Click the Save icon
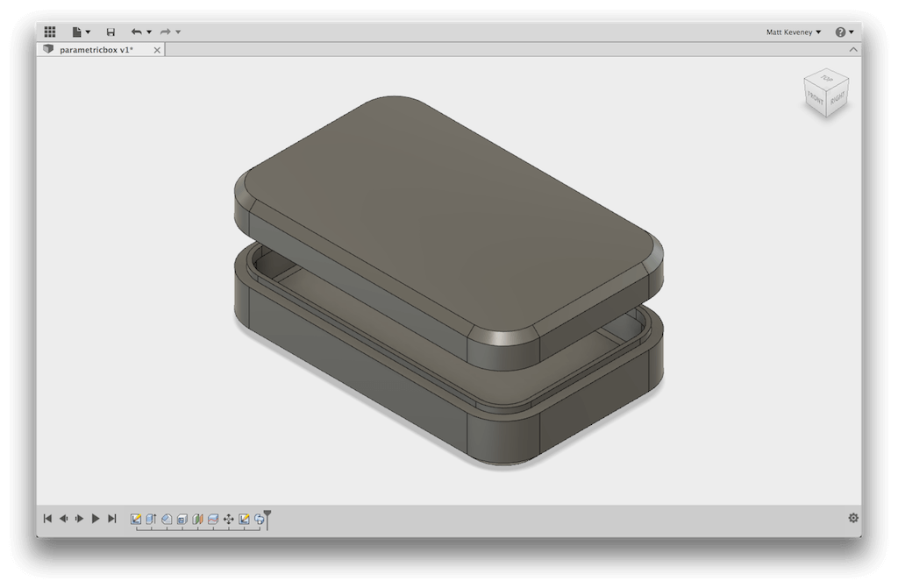The height and width of the screenshot is (588, 898). (x=110, y=32)
